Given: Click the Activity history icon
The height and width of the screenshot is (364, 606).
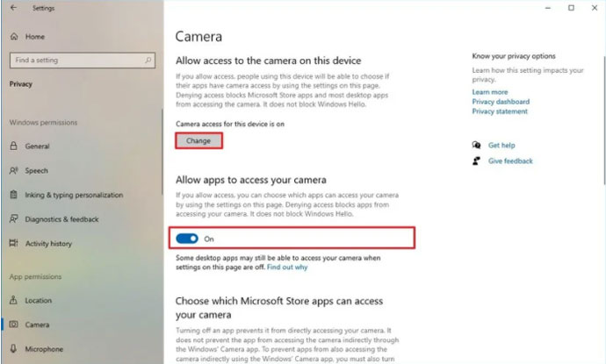Looking at the screenshot, I should pos(15,244).
